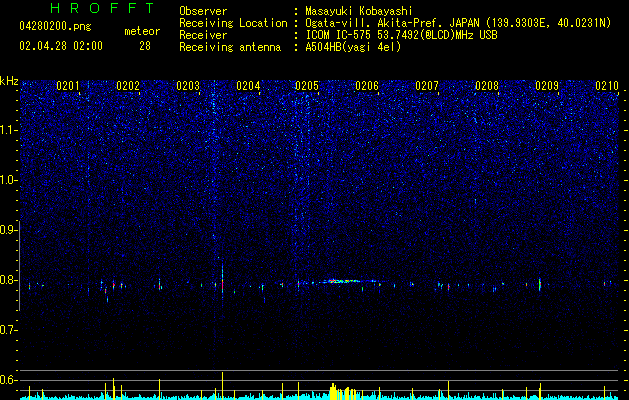Click the Receiving Location label
Image resolution: width=629 pixels, height=400 pixels.
click(233, 23)
